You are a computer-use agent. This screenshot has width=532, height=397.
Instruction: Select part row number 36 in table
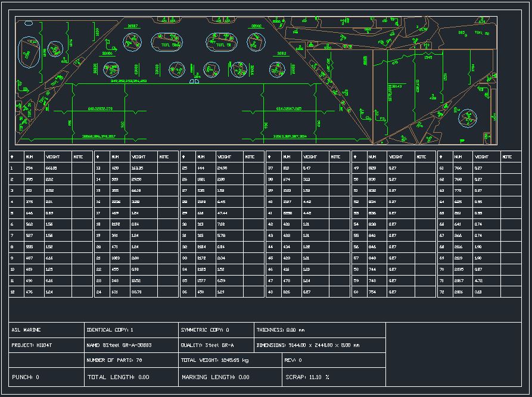click(x=185, y=292)
